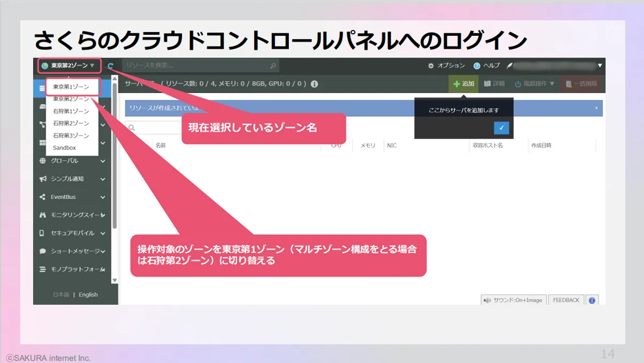The image size is (644, 363).
Task: Click the binoculars icon for モニタリングスイート
Action: (43, 215)
